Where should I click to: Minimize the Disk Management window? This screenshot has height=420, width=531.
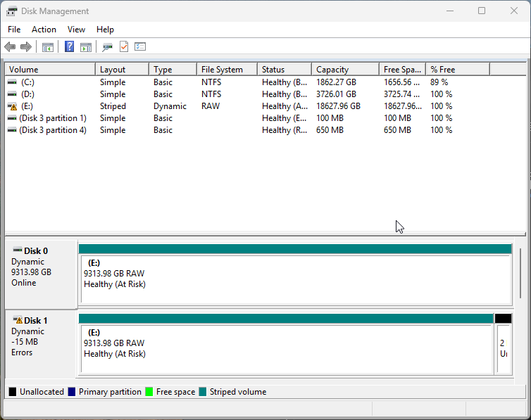450,11
